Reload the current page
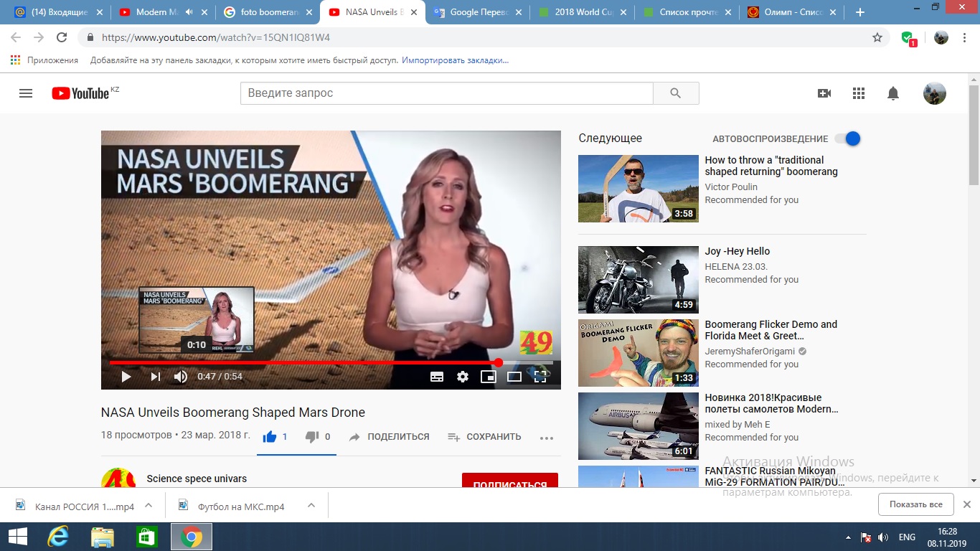Screen dimensions: 980x551 pos(62,37)
